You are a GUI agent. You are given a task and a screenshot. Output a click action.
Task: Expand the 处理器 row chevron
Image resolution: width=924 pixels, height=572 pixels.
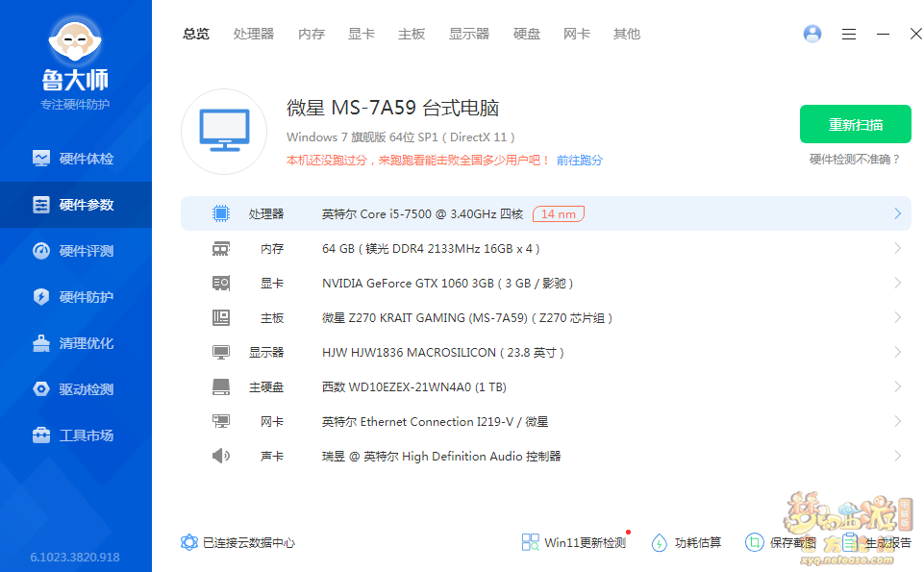[897, 213]
